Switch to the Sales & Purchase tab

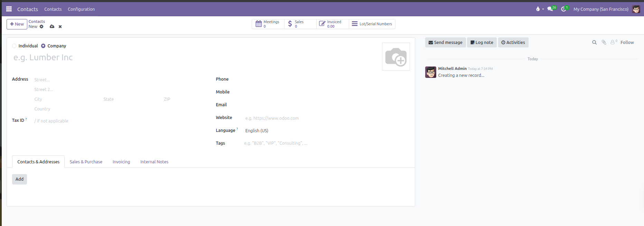tap(86, 162)
